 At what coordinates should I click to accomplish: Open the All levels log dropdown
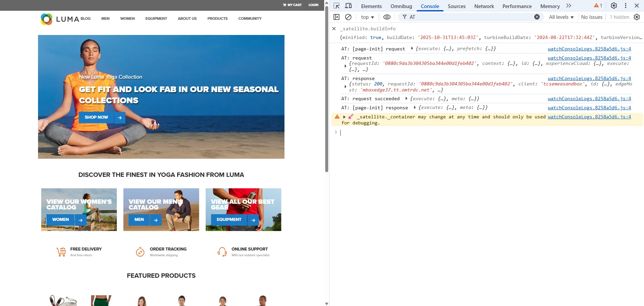click(561, 17)
